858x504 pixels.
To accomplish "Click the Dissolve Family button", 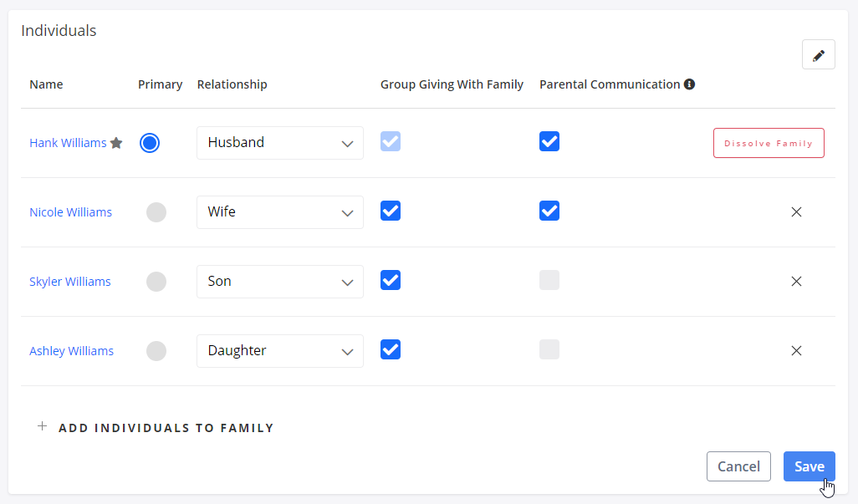I will (x=768, y=142).
